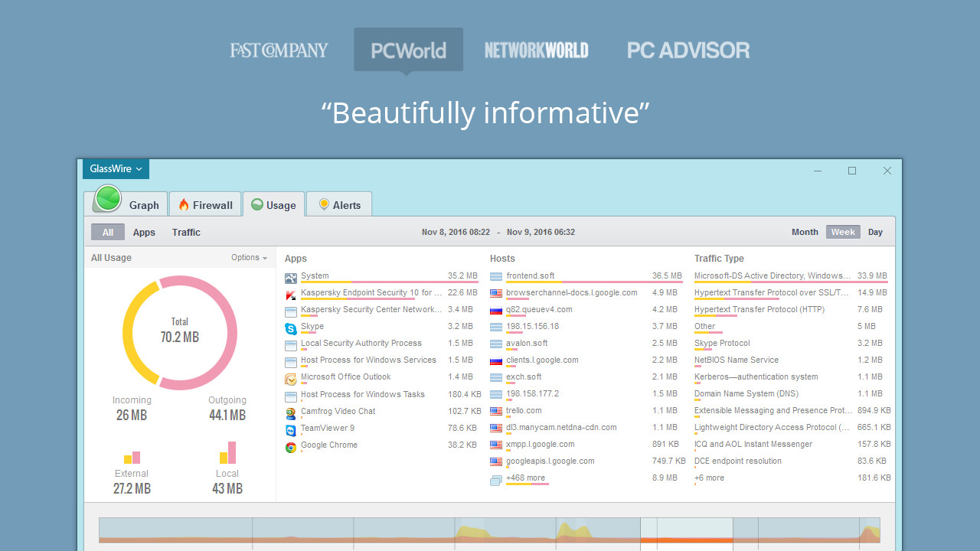Open the Options dropdown in All Usage panel

[249, 257]
